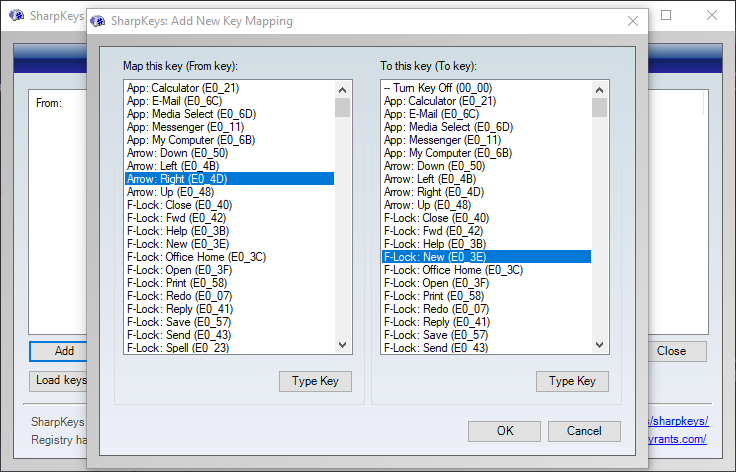
Task: Select App: My Computer in From list
Action: pos(230,140)
